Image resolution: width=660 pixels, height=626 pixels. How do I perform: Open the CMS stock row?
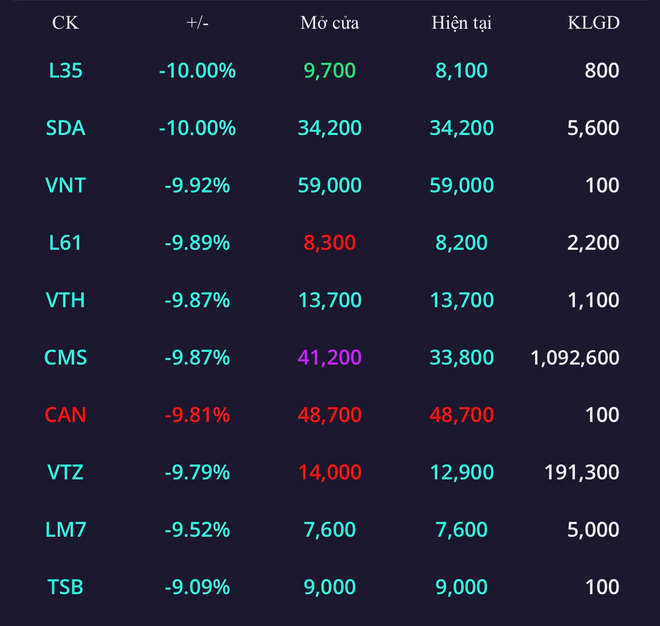point(330,357)
